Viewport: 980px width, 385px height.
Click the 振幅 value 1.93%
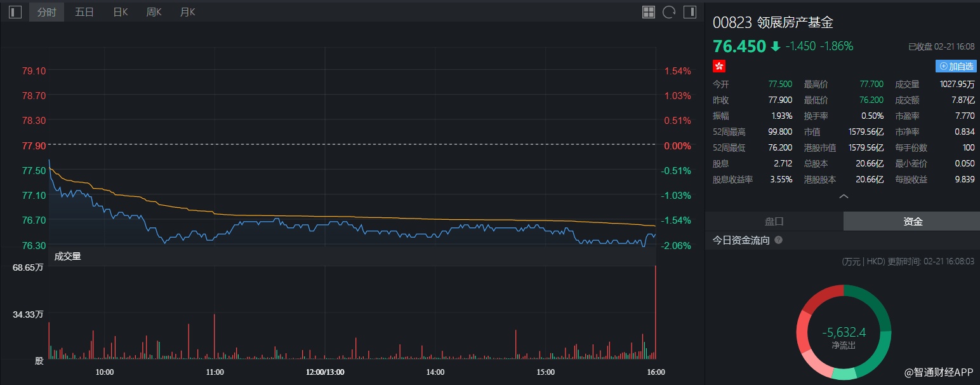(x=782, y=116)
